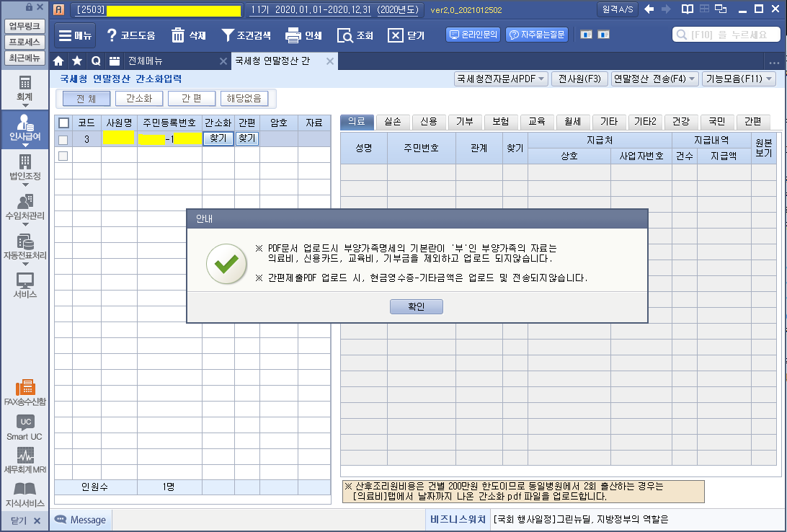The image size is (787, 532).
Task: Open 세무회계MRI in the sidebar
Action: tap(25, 461)
